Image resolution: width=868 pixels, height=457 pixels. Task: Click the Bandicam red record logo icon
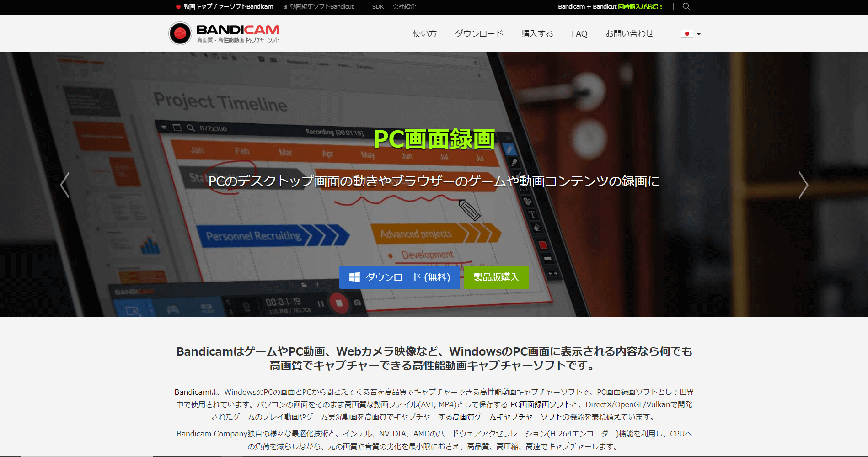[x=180, y=33]
